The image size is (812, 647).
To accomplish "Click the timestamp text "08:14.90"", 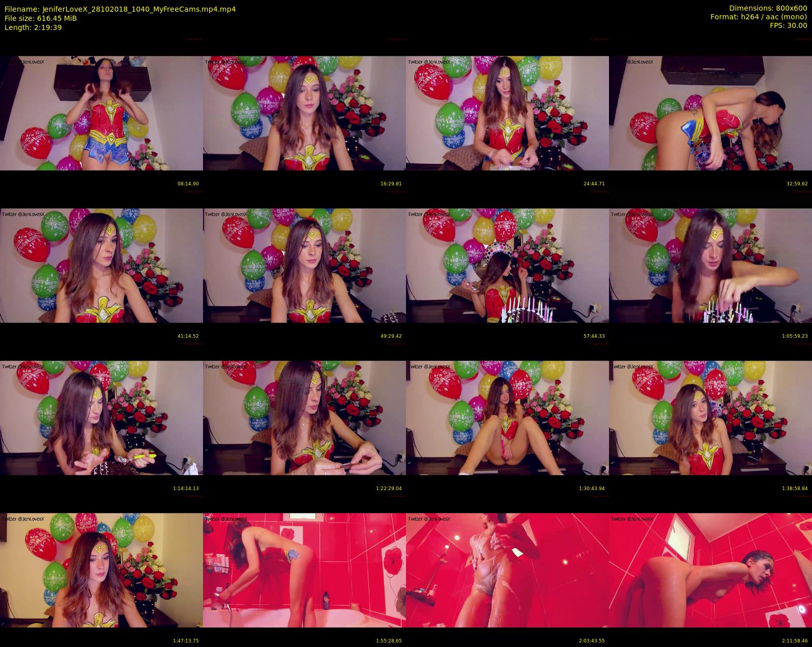I will (x=188, y=184).
